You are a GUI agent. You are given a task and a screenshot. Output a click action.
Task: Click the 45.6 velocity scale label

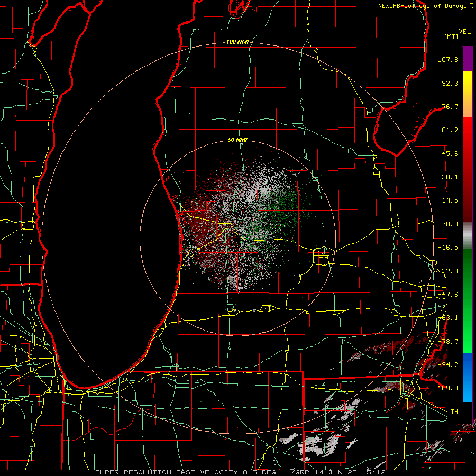pos(450,153)
